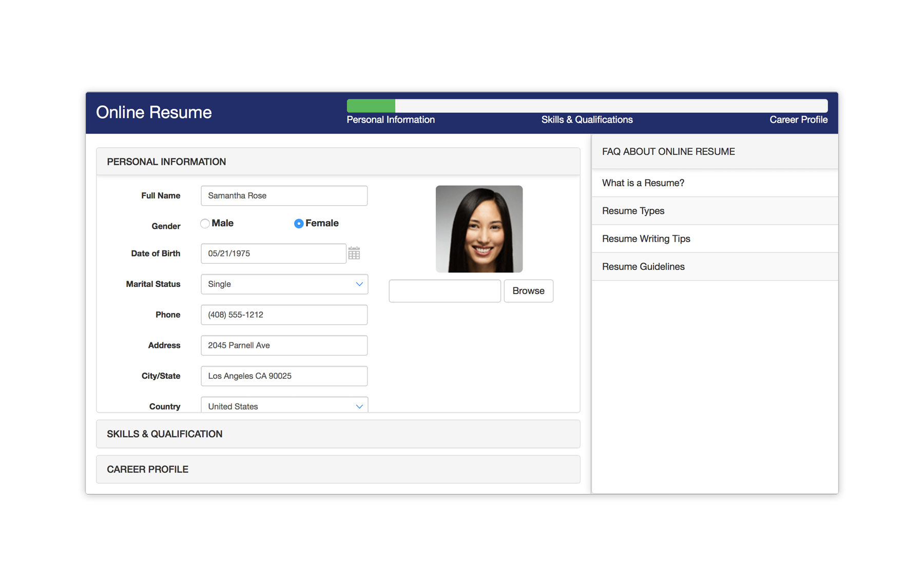Click the Full Name text field
This screenshot has width=924, height=585.
pyautogui.click(x=284, y=196)
